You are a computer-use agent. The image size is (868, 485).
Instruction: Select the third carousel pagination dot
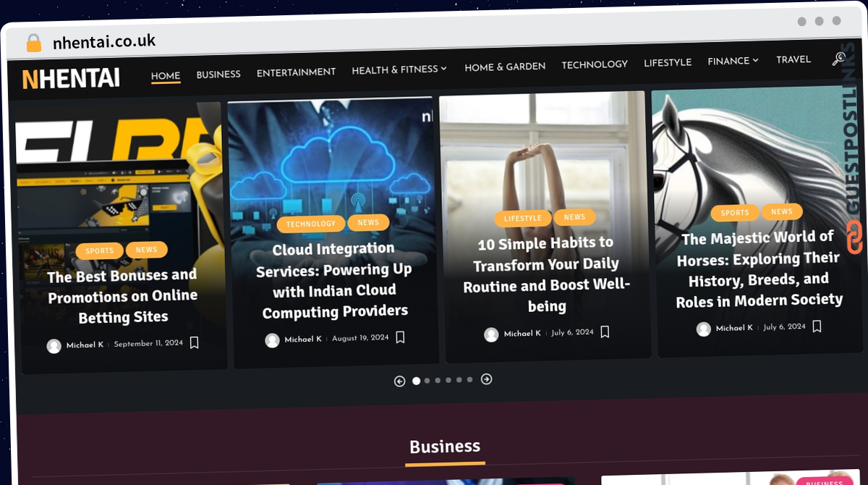click(438, 380)
